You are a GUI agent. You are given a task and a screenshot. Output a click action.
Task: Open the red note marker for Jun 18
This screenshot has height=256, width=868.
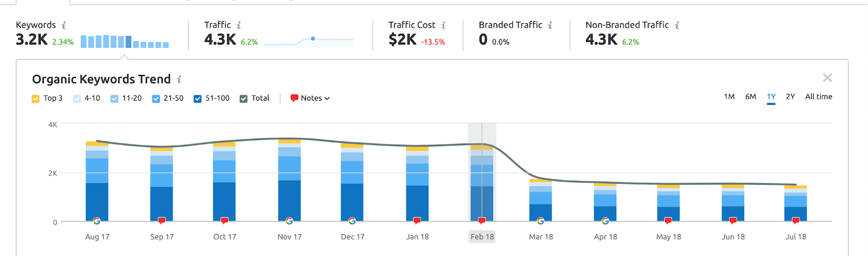pos(733,221)
